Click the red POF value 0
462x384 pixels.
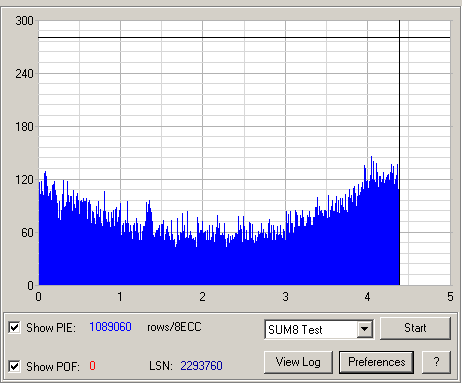click(x=92, y=366)
